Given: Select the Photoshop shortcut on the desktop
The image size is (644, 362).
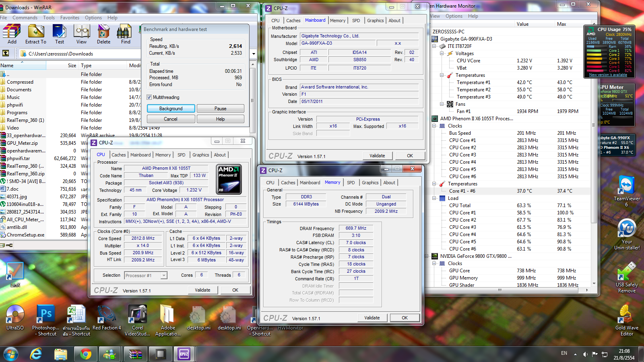Looking at the screenshot, I should point(46,320).
